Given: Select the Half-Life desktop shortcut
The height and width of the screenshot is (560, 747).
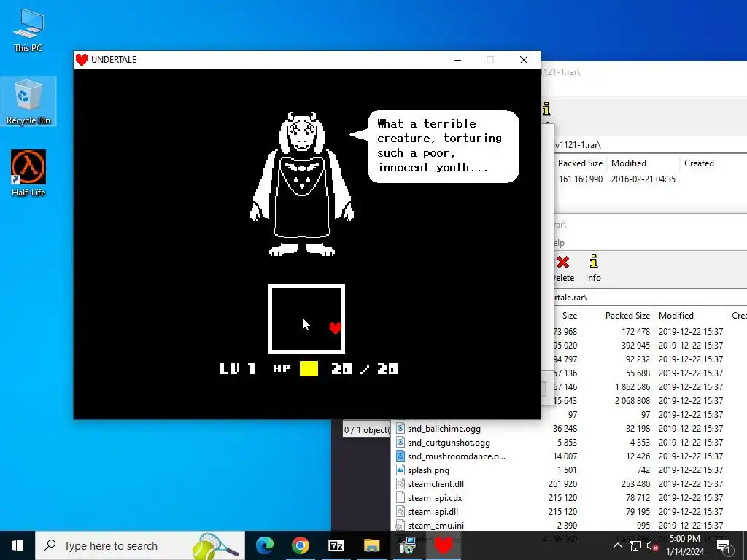Looking at the screenshot, I should tap(28, 174).
